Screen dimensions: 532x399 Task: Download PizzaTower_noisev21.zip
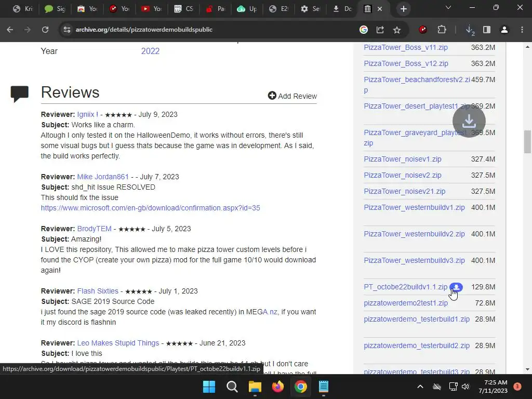405,191
